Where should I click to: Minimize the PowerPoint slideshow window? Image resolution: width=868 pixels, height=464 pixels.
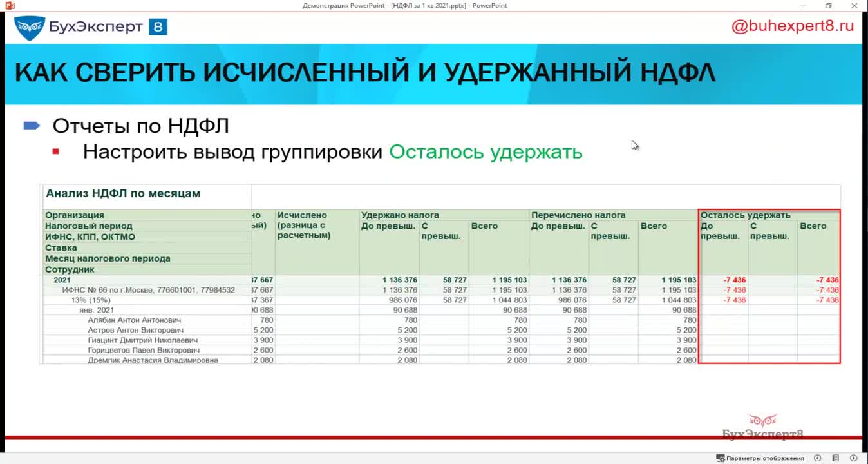[x=802, y=6]
